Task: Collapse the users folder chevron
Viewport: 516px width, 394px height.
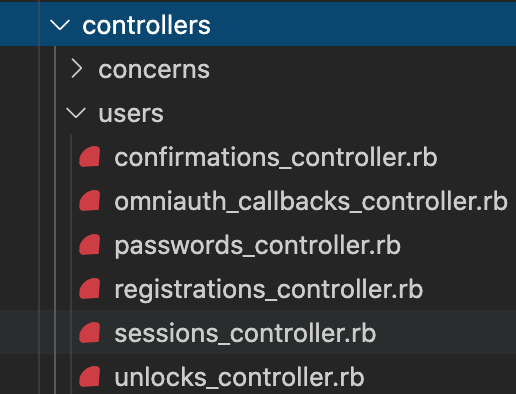Action: (76, 113)
